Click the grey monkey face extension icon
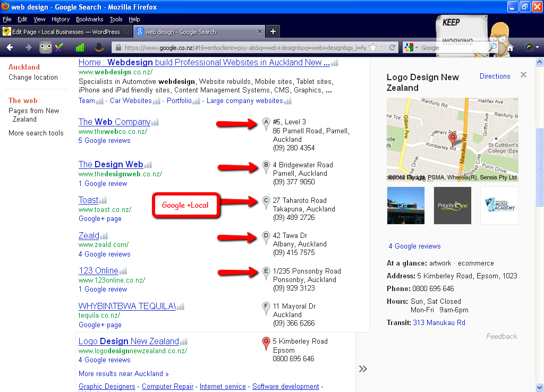This screenshot has width=544, height=392. (46, 47)
